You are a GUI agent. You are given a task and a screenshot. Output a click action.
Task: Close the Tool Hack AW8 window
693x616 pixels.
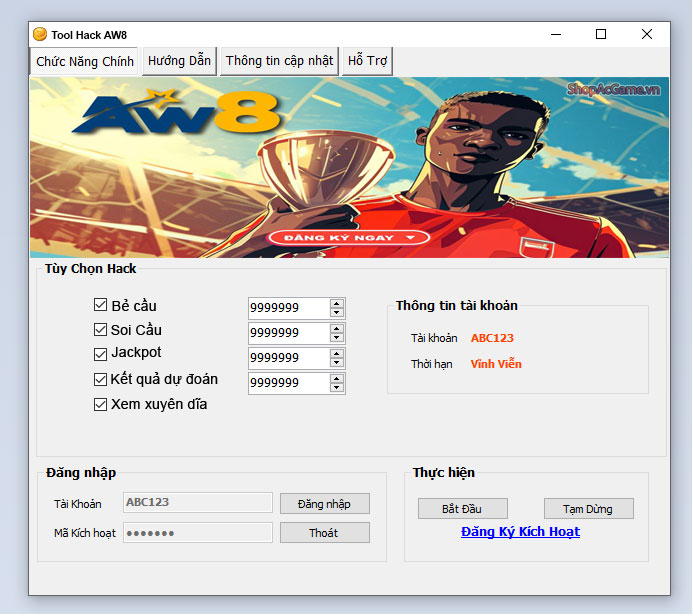(647, 34)
